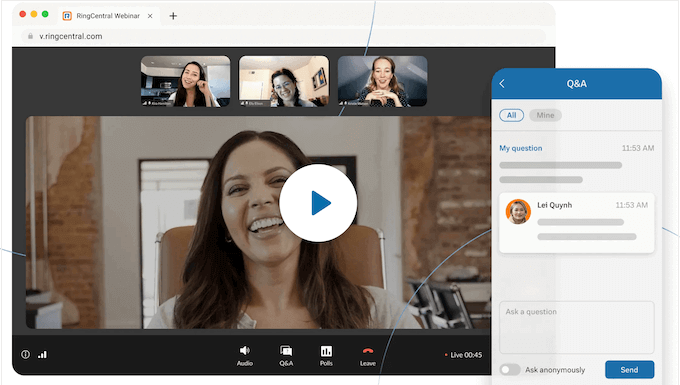The height and width of the screenshot is (385, 680).
Task: Send the question with the Send button
Action: tap(629, 370)
